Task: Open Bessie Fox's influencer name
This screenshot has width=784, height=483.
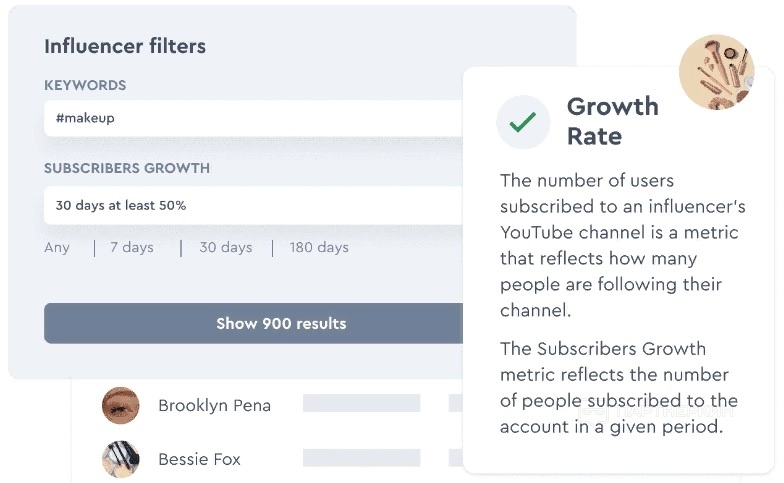Action: pyautogui.click(x=199, y=459)
